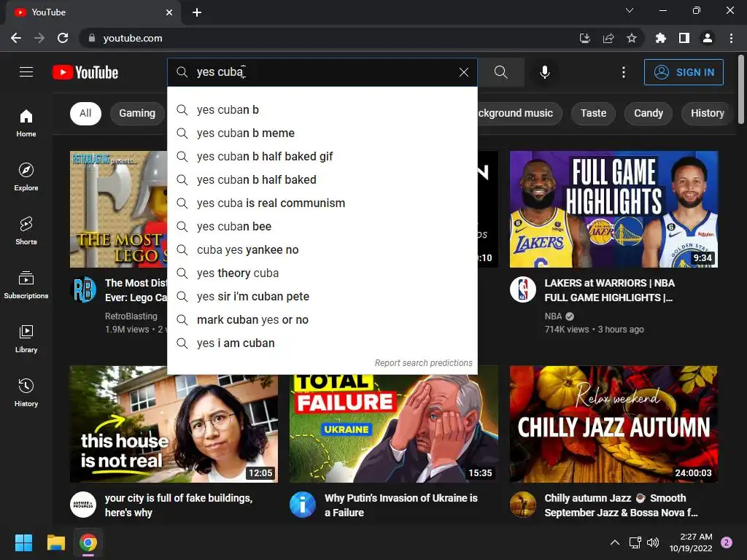
Task: Reload the page
Action: 63,38
